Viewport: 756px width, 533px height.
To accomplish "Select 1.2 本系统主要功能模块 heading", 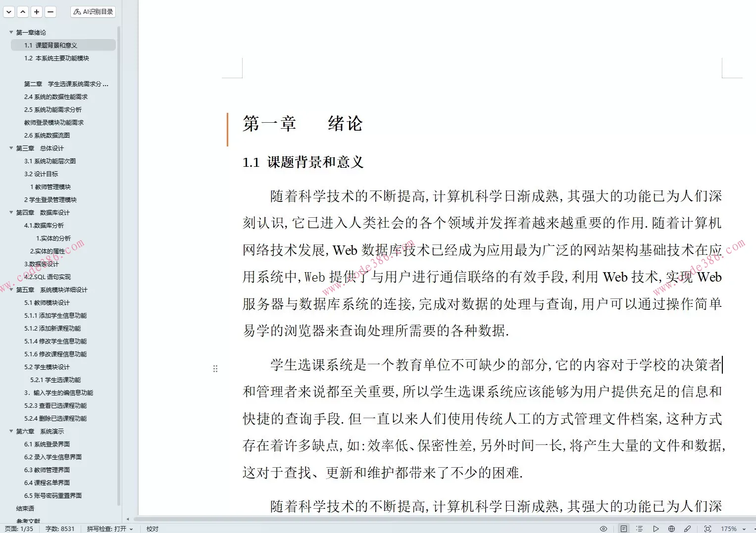I will 58,58.
